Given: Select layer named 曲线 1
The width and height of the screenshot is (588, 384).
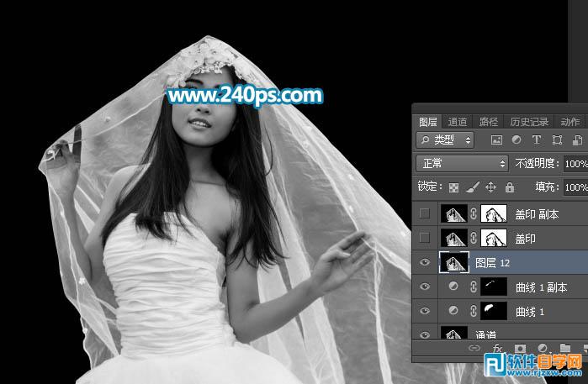Looking at the screenshot, I should (529, 312).
